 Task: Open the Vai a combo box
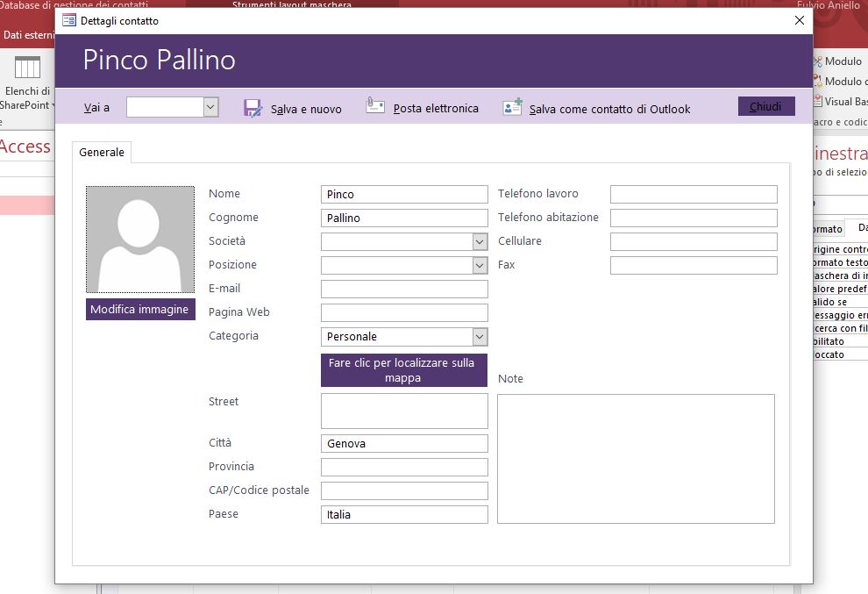pos(210,108)
